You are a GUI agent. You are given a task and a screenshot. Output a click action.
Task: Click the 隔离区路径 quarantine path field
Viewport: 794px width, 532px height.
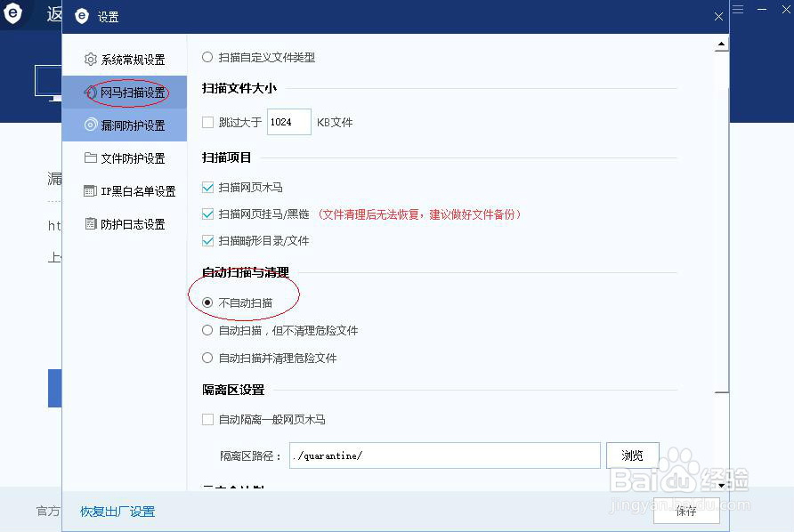[444, 455]
